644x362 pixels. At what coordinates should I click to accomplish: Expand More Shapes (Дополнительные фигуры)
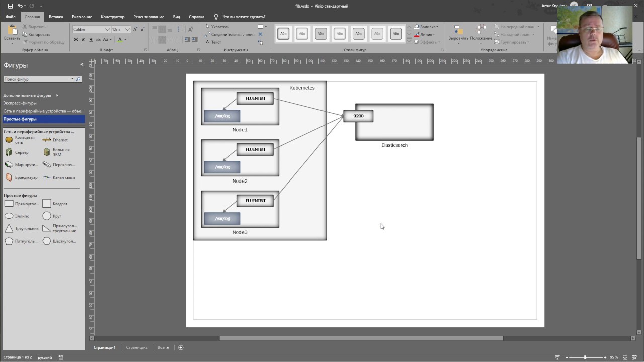31,95
